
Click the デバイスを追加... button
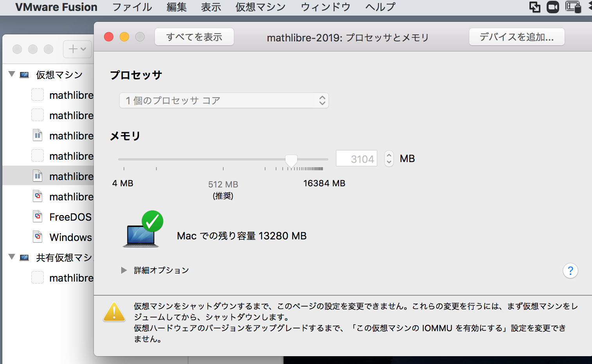click(x=517, y=37)
